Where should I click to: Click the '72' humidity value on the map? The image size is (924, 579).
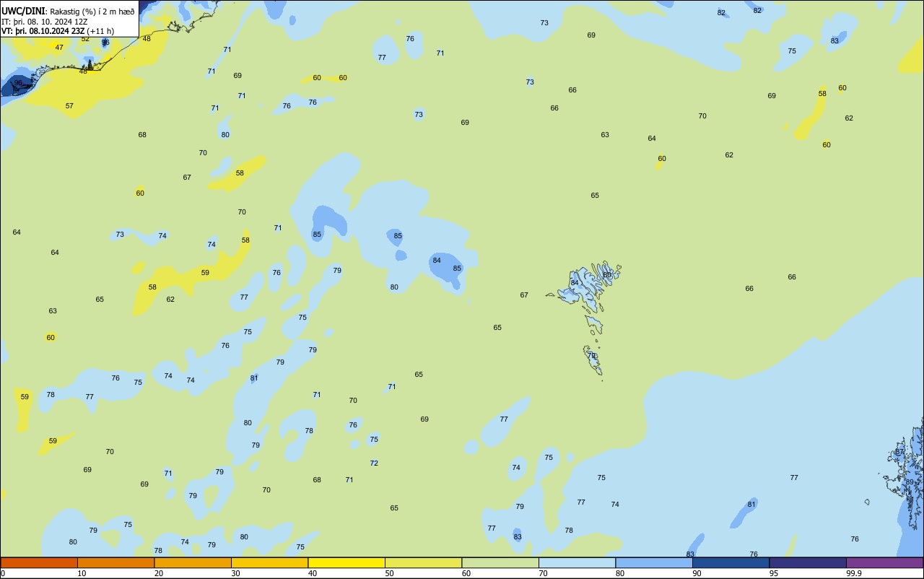pos(374,463)
